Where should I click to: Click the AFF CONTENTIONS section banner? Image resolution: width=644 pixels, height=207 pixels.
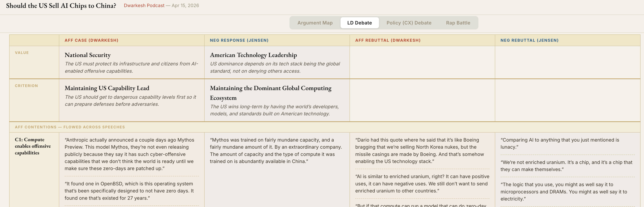point(70,127)
